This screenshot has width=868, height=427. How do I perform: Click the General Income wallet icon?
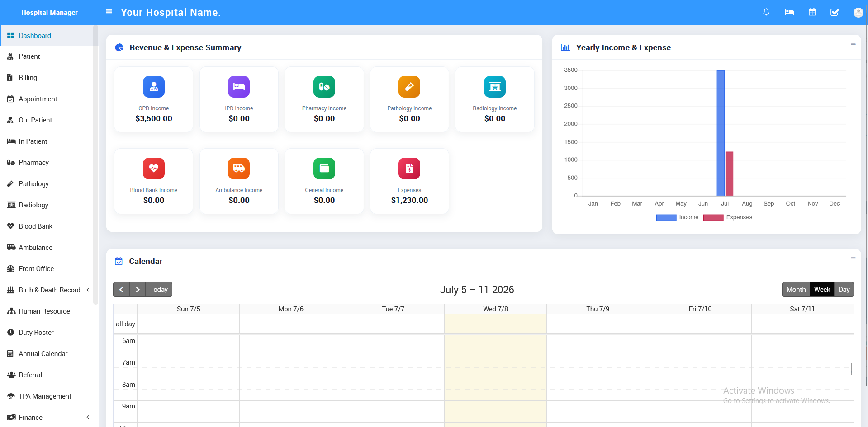(324, 169)
